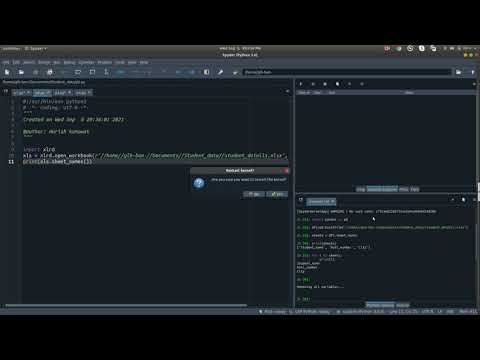
Task: Click the Save all files icon
Action: coord(50,72)
